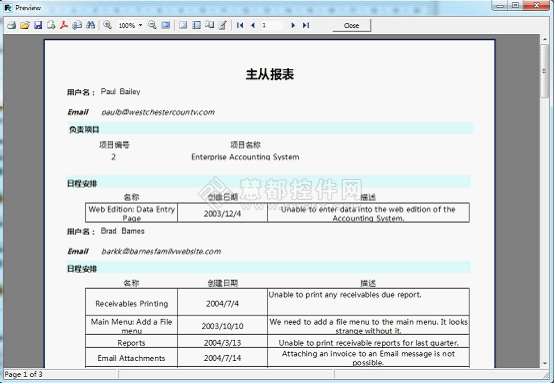Zoom out with the magnifier minus icon

click(x=152, y=25)
